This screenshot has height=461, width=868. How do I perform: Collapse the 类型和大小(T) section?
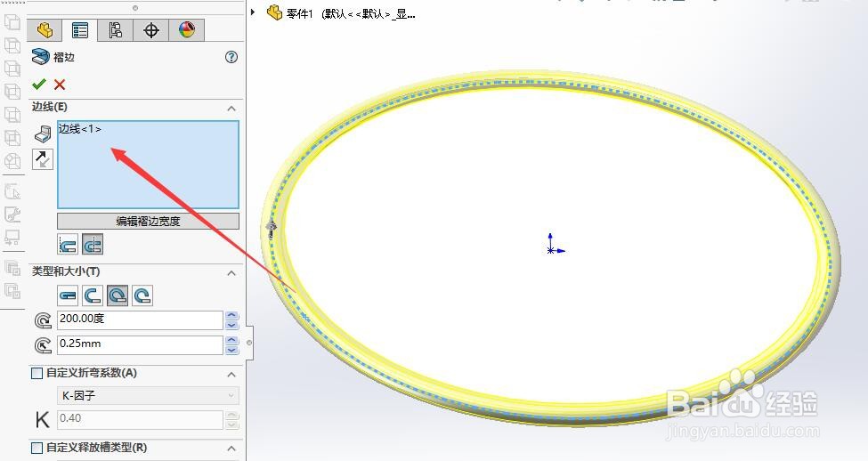[x=231, y=273]
